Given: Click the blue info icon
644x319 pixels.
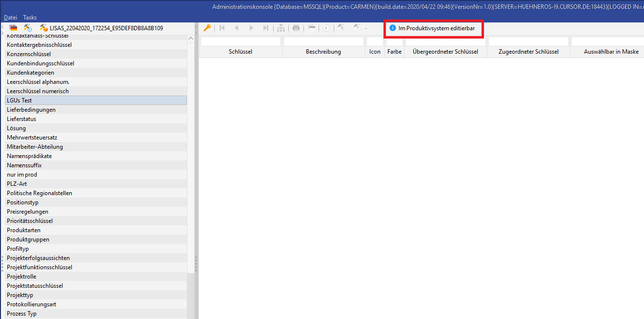Looking at the screenshot, I should (393, 28).
